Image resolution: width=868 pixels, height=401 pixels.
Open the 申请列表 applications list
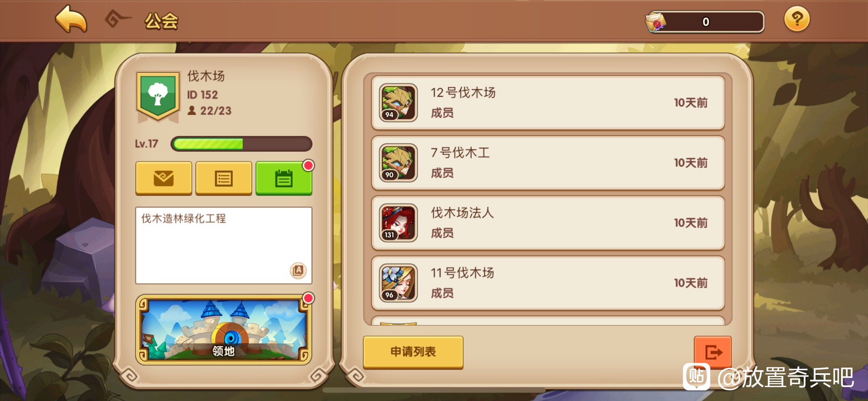[413, 352]
